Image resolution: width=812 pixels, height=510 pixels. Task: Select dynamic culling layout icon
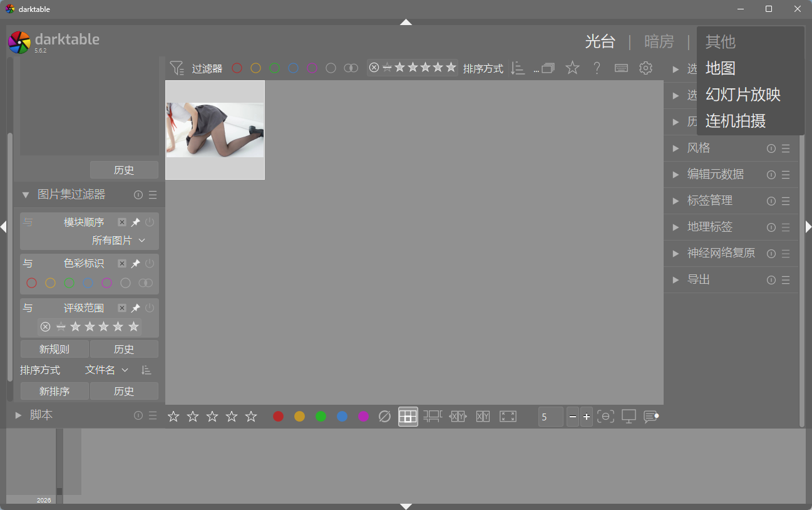pyautogui.click(x=483, y=417)
